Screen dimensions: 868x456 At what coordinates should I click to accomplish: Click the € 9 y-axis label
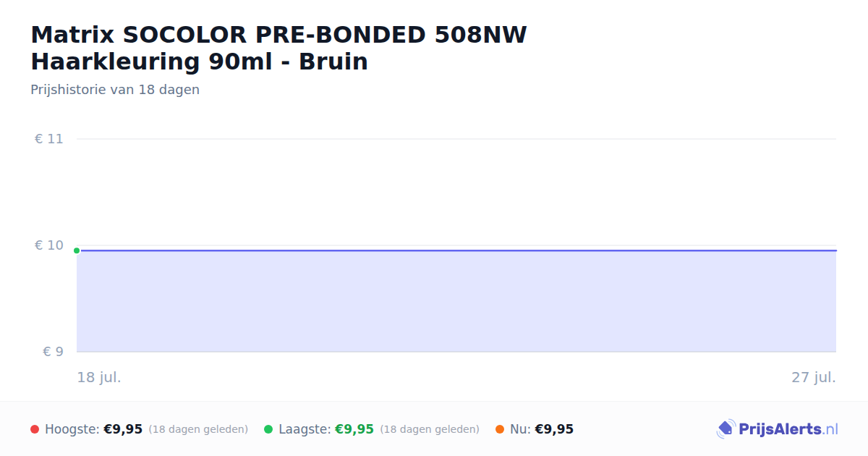pos(53,352)
